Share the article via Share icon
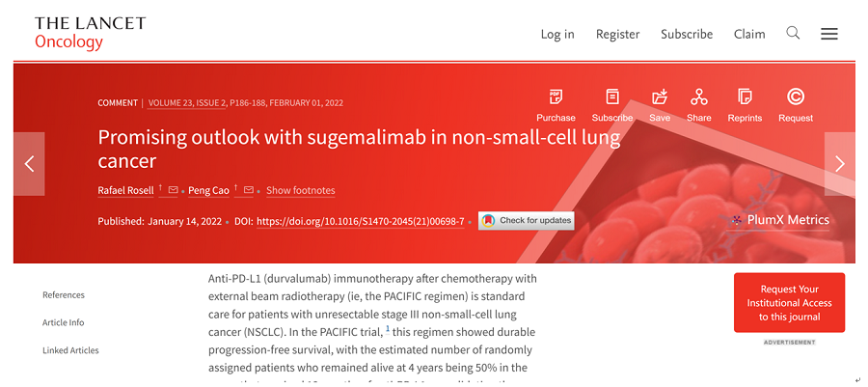Screen dimensions: 868x387 [x=699, y=97]
